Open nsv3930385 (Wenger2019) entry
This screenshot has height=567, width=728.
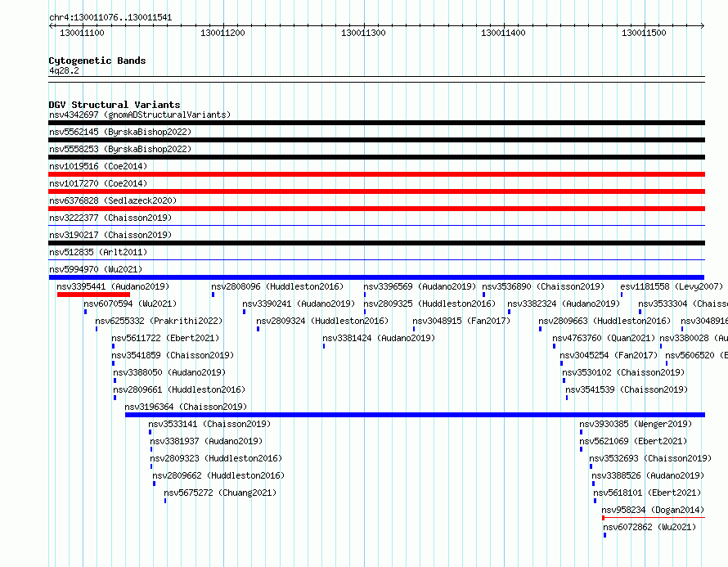pos(636,424)
